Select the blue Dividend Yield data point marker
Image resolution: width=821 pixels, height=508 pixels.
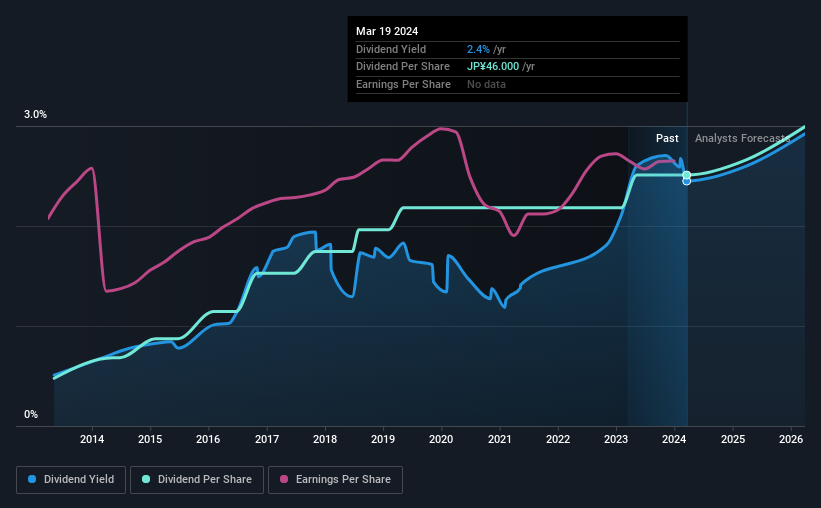[x=686, y=181]
